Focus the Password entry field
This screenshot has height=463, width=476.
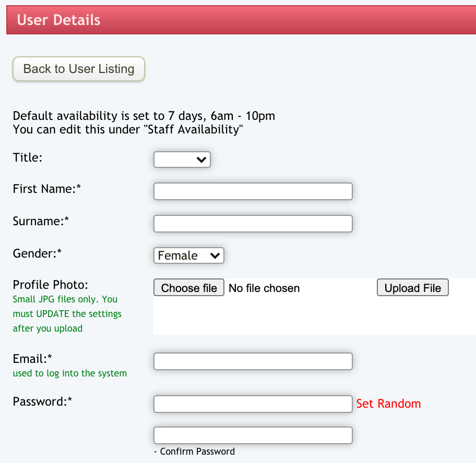pyautogui.click(x=253, y=404)
